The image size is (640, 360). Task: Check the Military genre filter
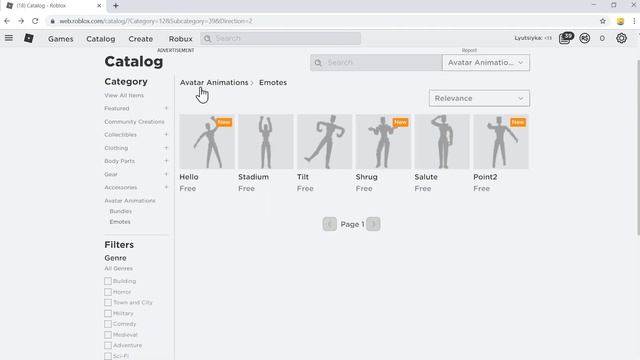coord(108,313)
